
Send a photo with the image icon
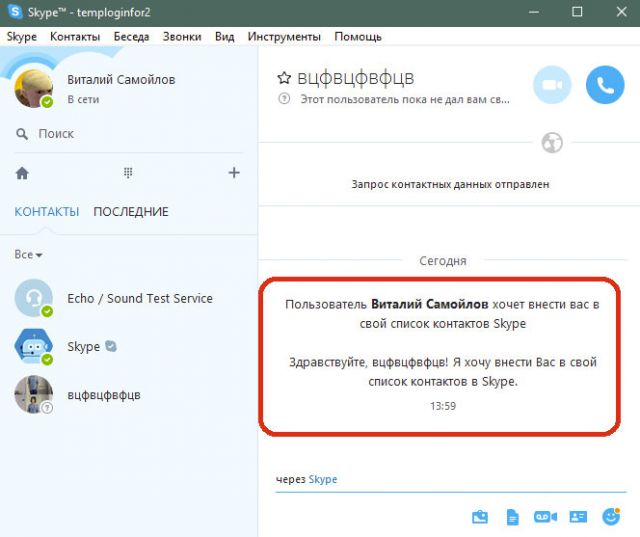pos(480,517)
